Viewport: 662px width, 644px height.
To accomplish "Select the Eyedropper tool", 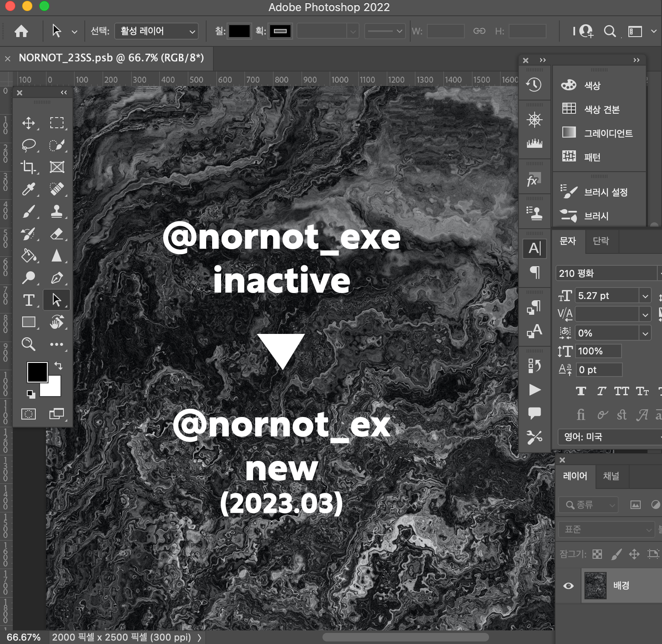I will pyautogui.click(x=29, y=189).
